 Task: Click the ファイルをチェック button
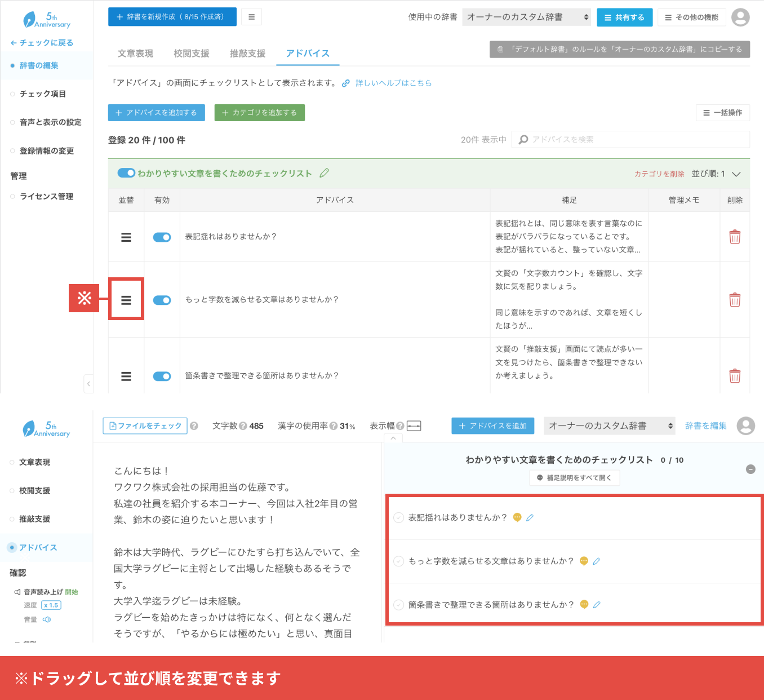(145, 426)
